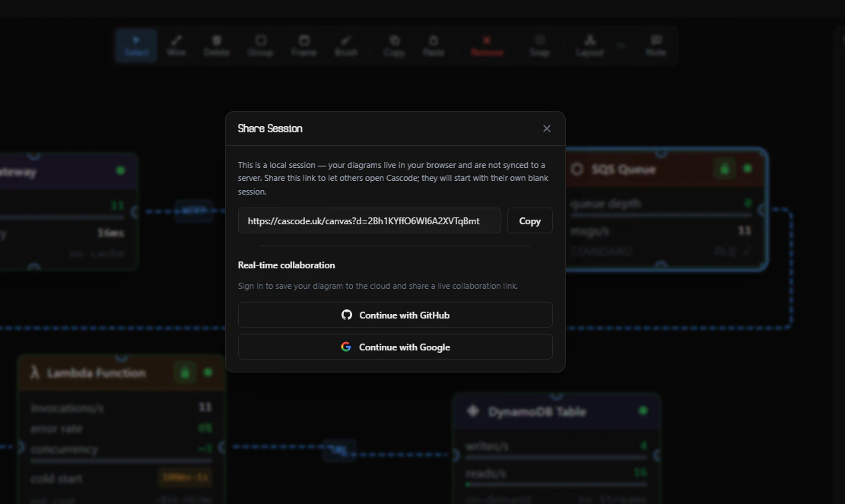The height and width of the screenshot is (504, 845).
Task: Click Remove in the toolbar
Action: tap(488, 46)
